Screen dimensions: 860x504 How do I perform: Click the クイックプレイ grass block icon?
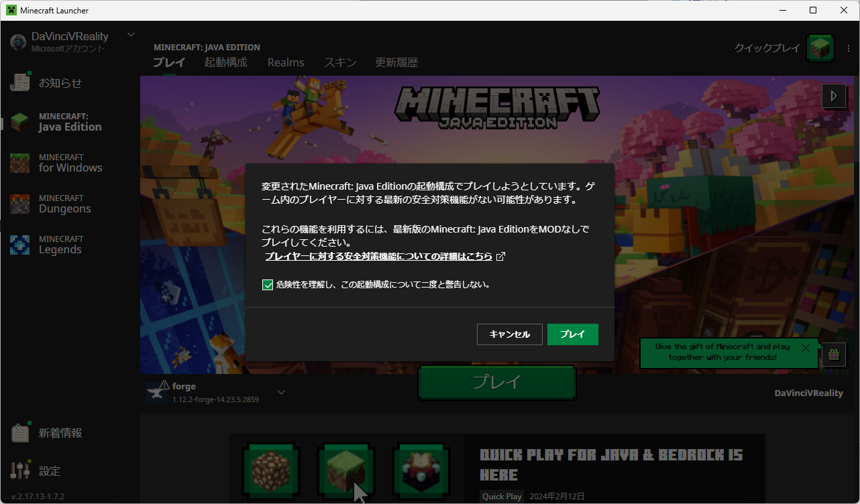820,48
